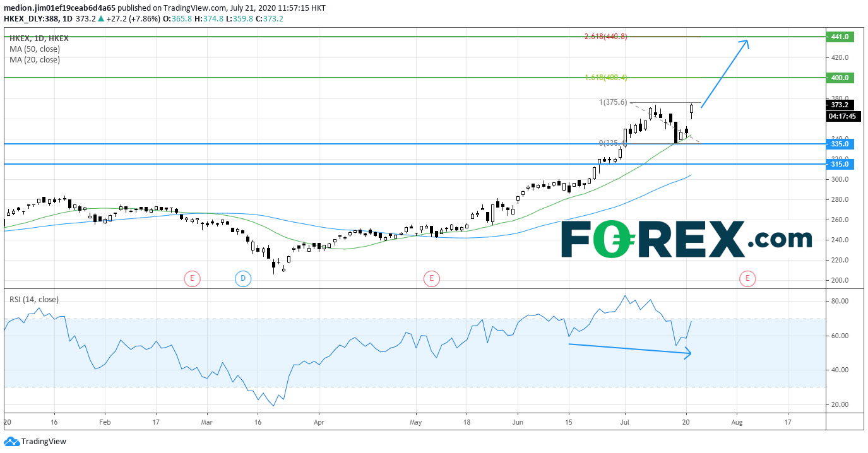
Task: Select the 400.0 green price label
Action: [840, 78]
